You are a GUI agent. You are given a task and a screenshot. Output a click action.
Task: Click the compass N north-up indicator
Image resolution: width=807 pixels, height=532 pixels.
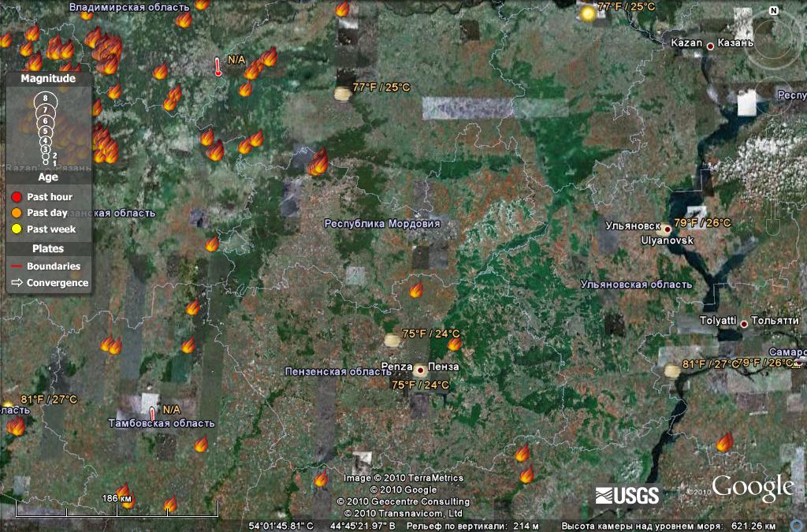(774, 11)
